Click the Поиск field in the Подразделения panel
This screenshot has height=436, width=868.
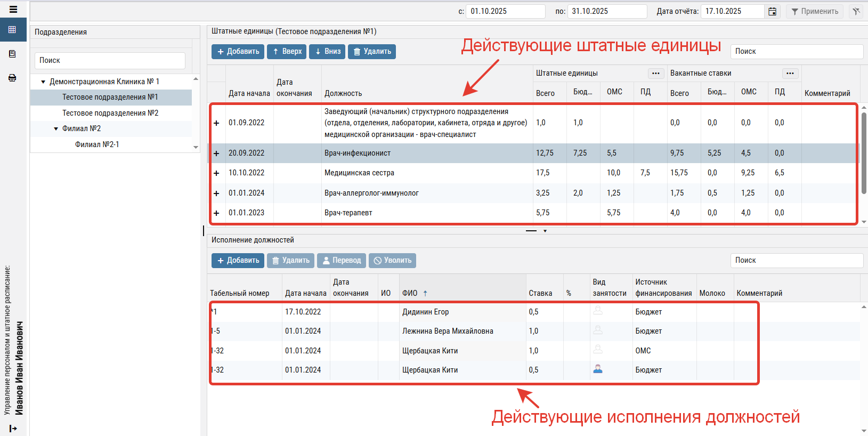[110, 61]
